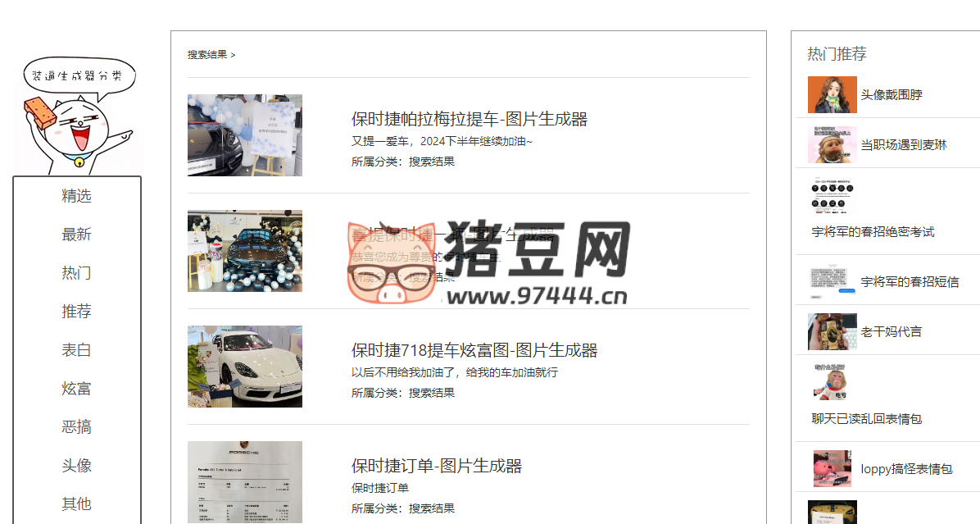Image resolution: width=980 pixels, height=524 pixels.
Task: Click the 宇将军的春招短信 thumbnail
Action: tap(833, 282)
